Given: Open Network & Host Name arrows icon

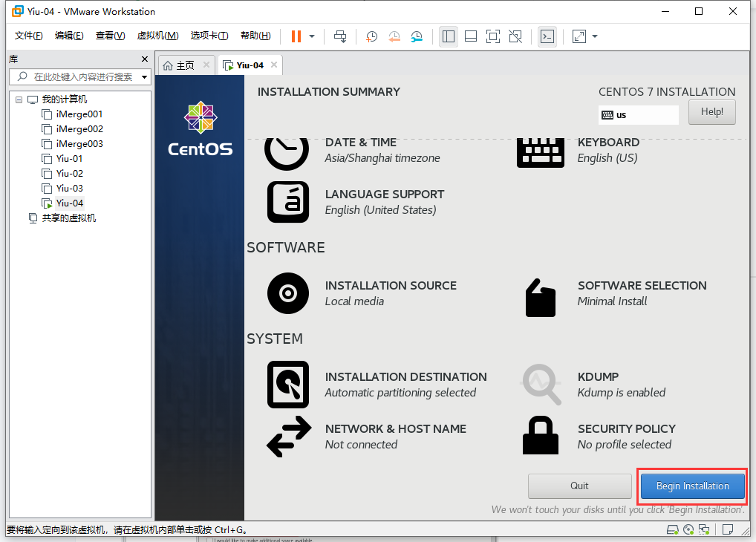Looking at the screenshot, I should [x=289, y=437].
